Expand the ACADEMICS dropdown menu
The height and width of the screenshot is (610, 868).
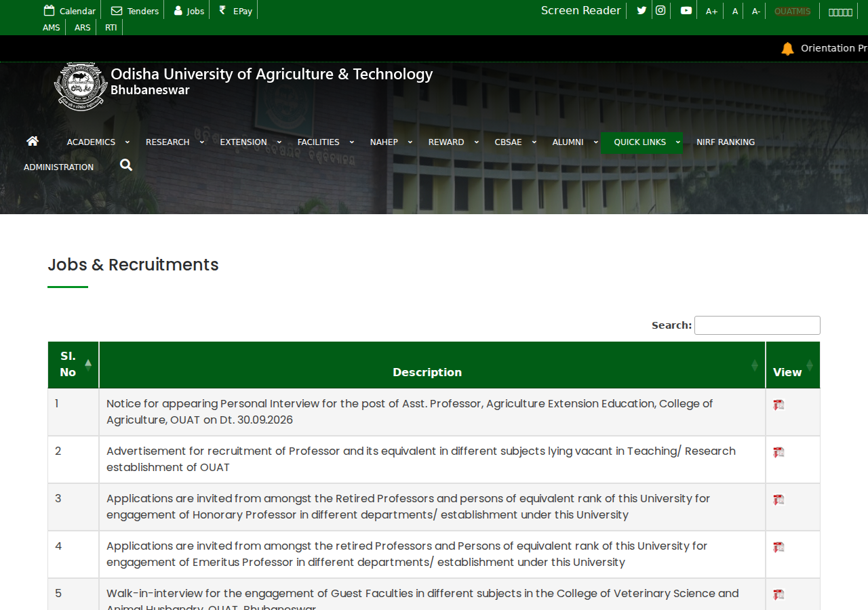pos(97,142)
